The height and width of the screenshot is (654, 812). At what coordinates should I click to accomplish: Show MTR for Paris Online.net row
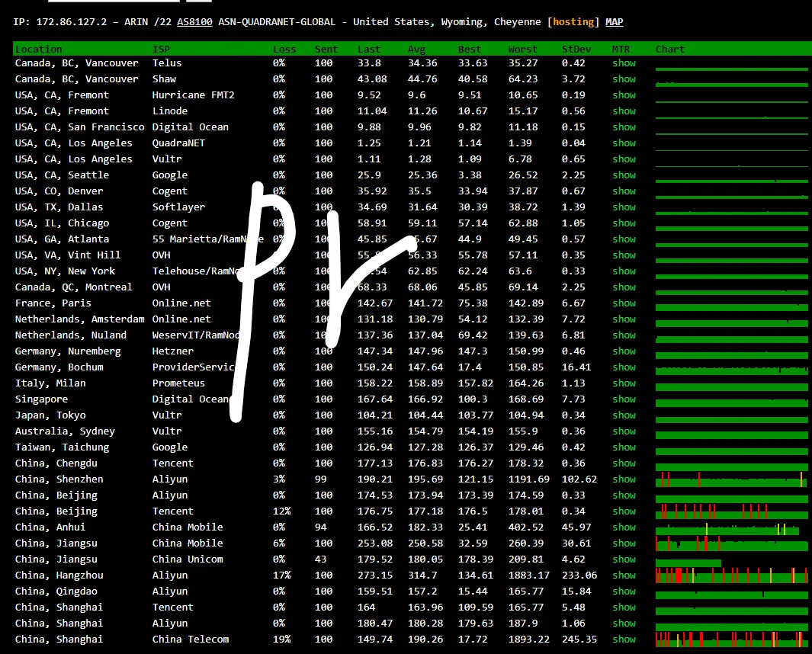click(x=624, y=303)
